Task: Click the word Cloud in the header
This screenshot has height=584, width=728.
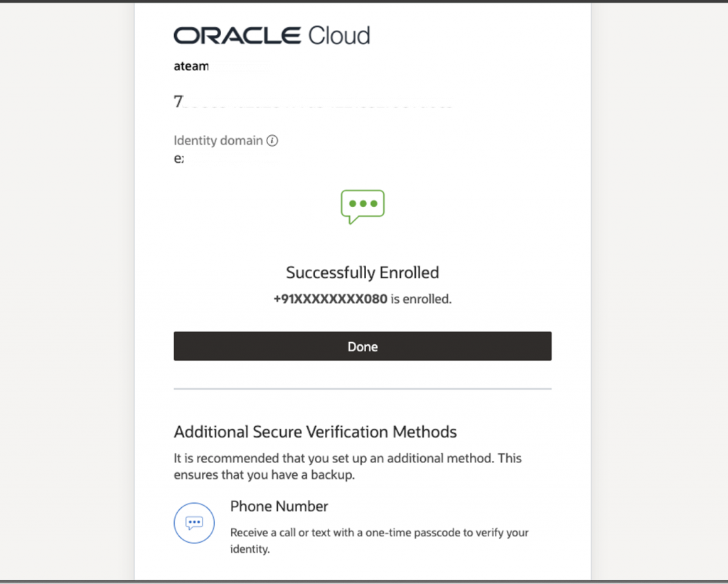Action: click(339, 36)
